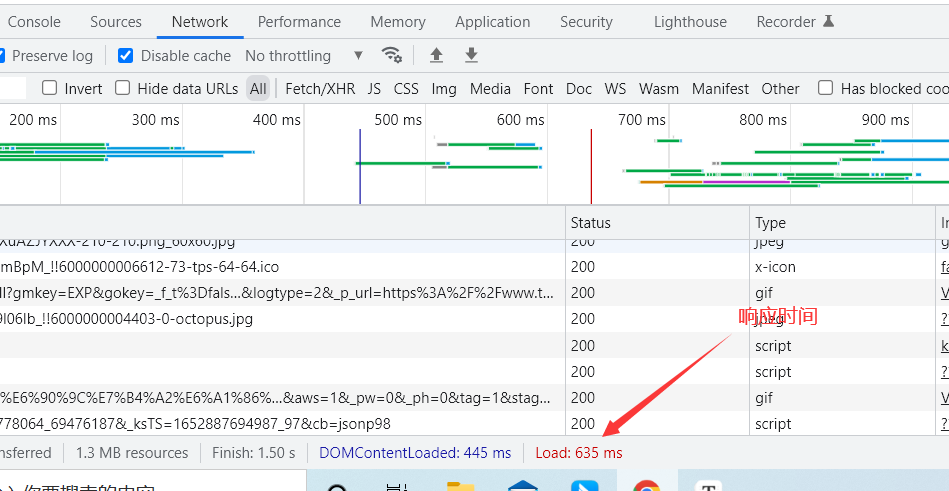Click the 500 ms mark in overview timeline
Image resolution: width=949 pixels, height=491 pixels.
399,120
